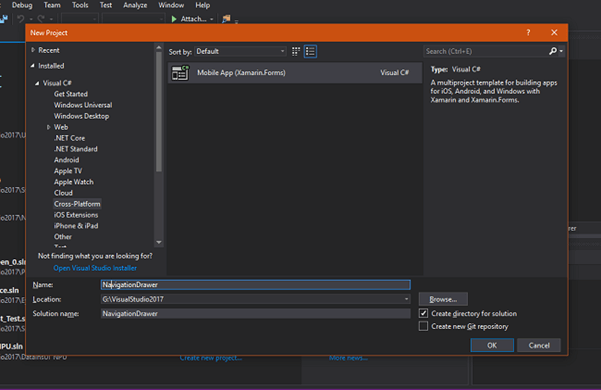Select Apple Watch category
The height and width of the screenshot is (390, 601).
pos(74,182)
